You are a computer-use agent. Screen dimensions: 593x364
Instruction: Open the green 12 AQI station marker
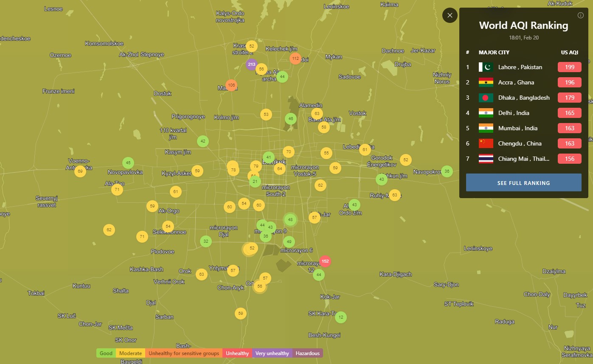pos(340,317)
